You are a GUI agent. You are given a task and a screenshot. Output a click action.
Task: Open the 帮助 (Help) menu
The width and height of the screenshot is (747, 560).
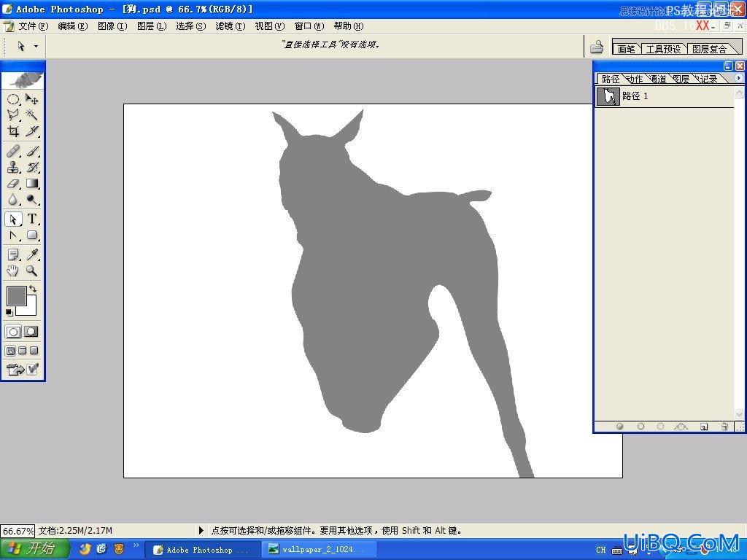click(348, 26)
